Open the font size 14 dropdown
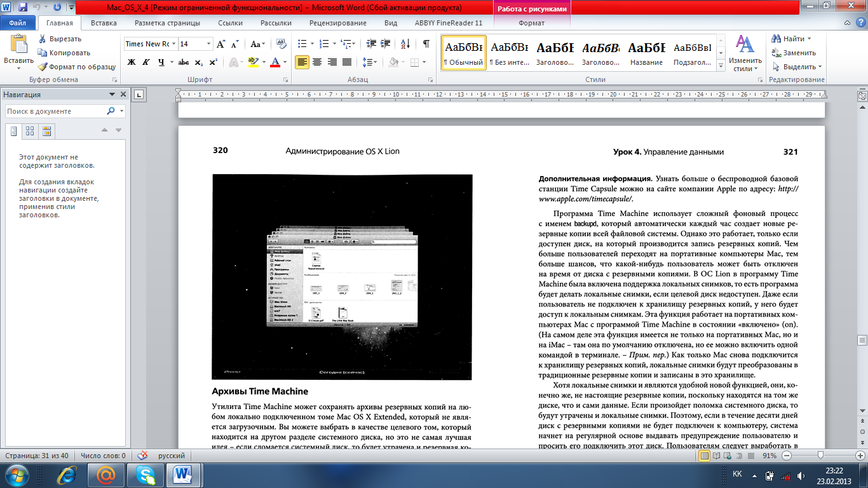The width and height of the screenshot is (868, 488). [x=208, y=44]
